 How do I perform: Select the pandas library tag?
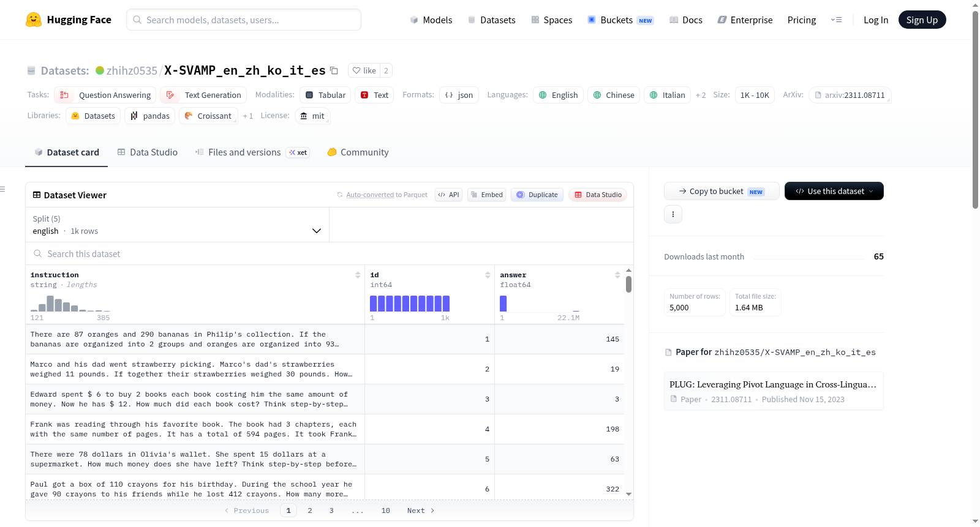point(150,116)
